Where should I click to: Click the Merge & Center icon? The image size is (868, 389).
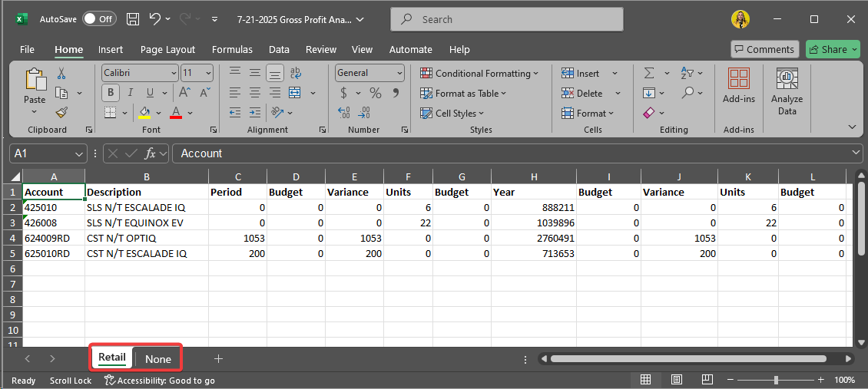coord(295,93)
